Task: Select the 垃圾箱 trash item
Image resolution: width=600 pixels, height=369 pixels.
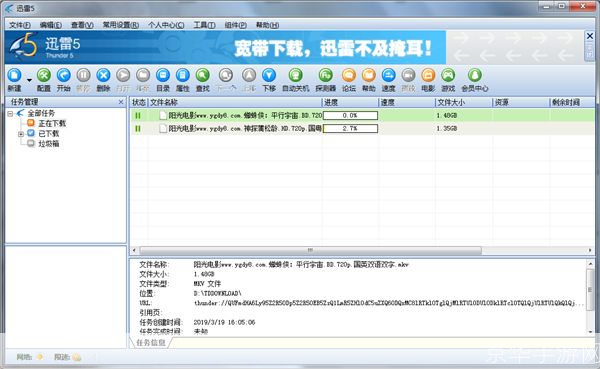Action: (x=49, y=144)
